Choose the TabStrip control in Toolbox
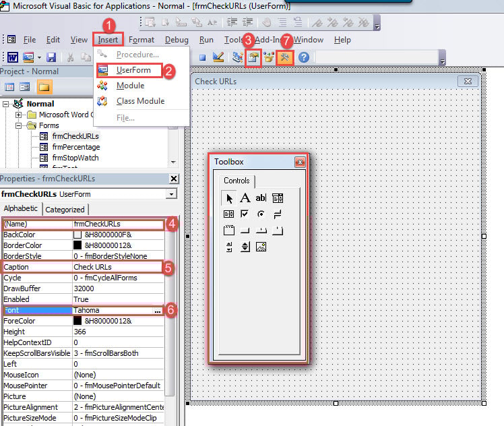504x426 pixels. coord(261,231)
